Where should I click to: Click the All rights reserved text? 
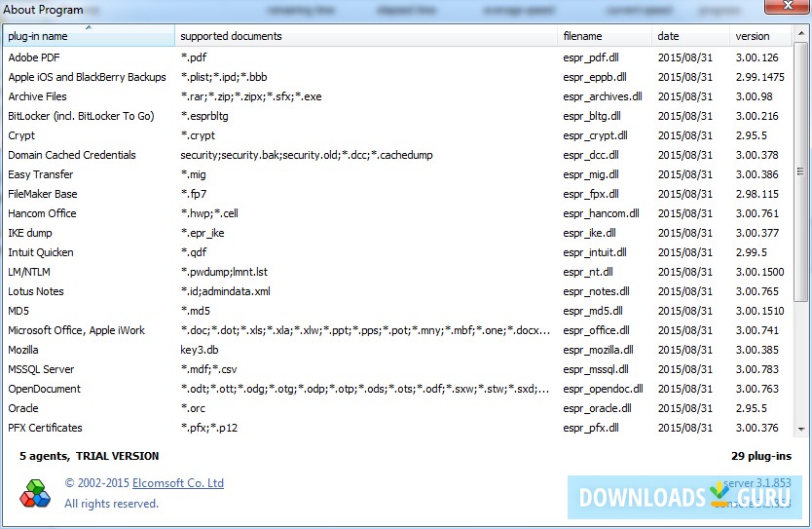click(111, 504)
